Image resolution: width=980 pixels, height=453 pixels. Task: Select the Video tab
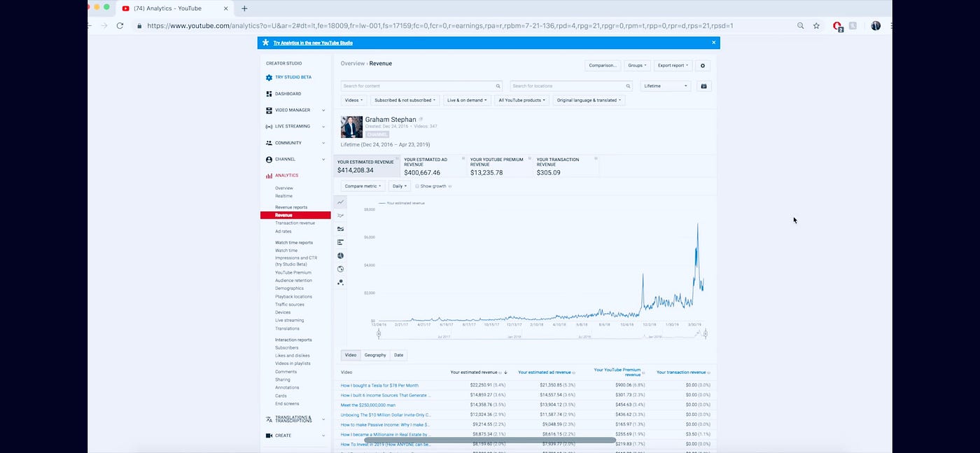coord(351,355)
